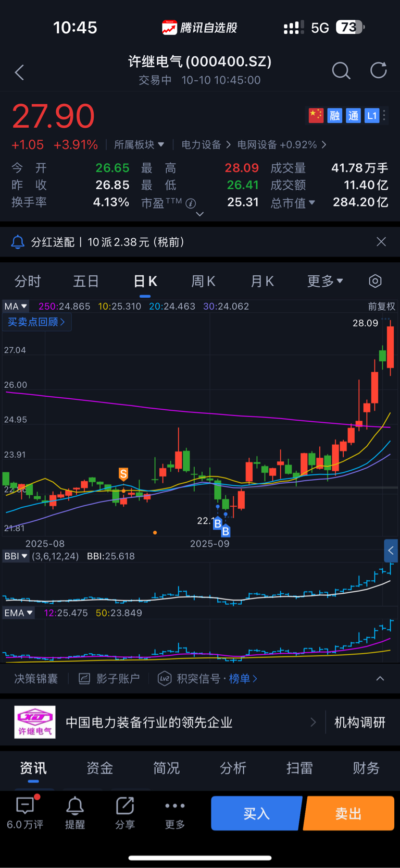Refresh quote with circular arrow icon
The width and height of the screenshot is (400, 868).
point(379,70)
